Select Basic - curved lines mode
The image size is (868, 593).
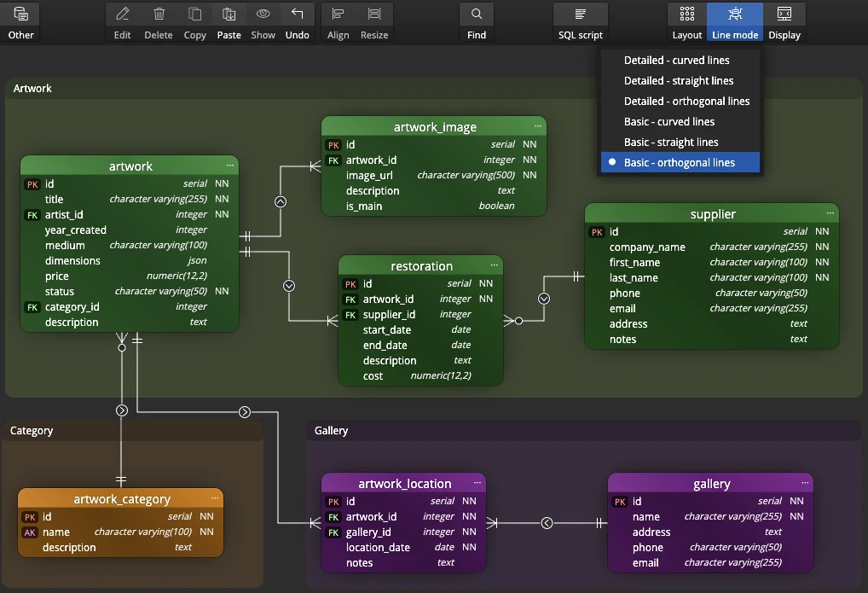[680, 122]
